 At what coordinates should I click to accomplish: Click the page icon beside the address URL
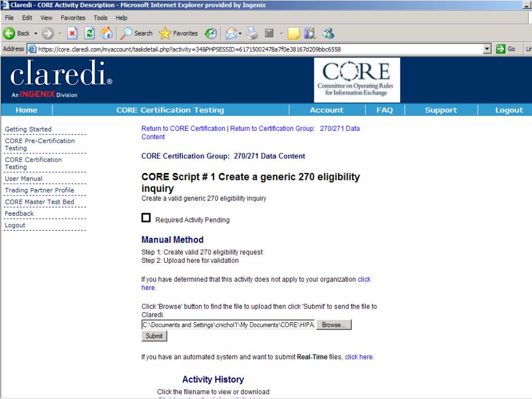(x=32, y=49)
